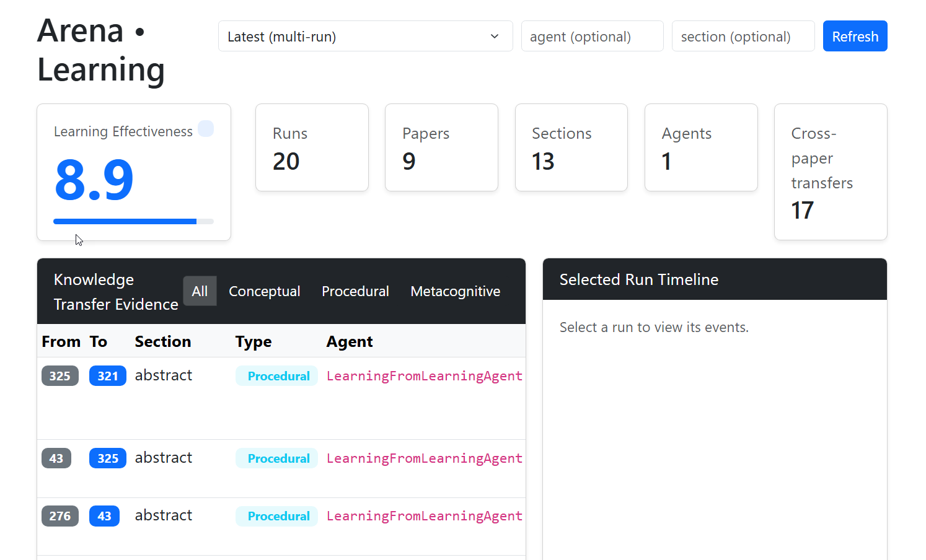Click the blue 43 To badge
The height and width of the screenshot is (560, 926).
(x=104, y=516)
